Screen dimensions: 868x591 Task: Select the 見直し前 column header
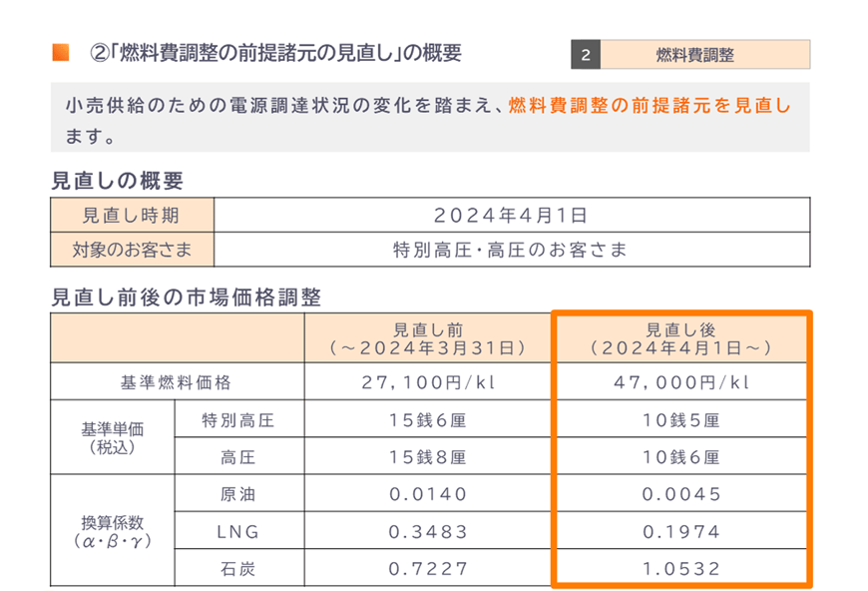point(426,339)
